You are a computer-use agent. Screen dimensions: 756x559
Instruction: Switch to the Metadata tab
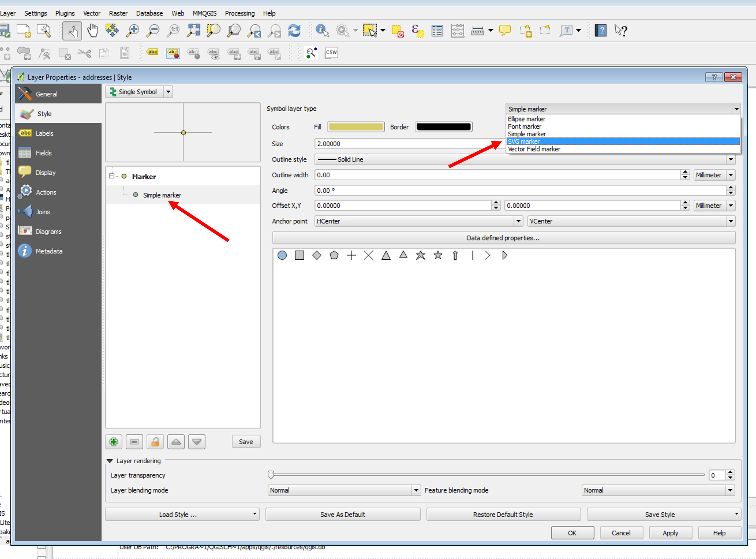pyautogui.click(x=58, y=251)
